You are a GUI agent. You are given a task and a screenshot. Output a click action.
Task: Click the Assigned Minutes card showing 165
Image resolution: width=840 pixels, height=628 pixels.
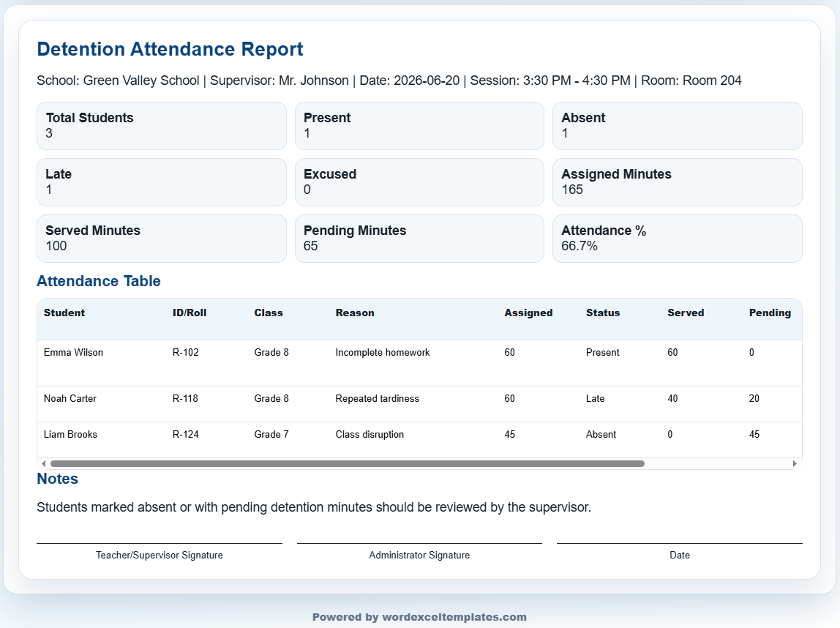677,182
